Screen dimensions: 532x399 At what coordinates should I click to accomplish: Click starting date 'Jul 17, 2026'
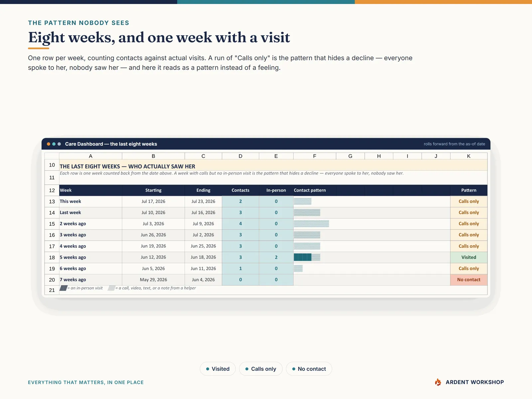[x=153, y=201]
